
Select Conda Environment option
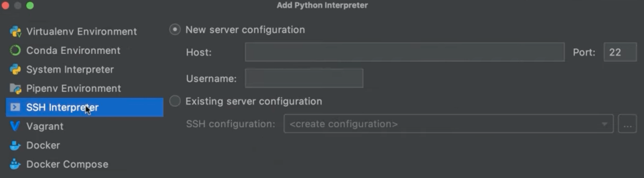(84, 50)
